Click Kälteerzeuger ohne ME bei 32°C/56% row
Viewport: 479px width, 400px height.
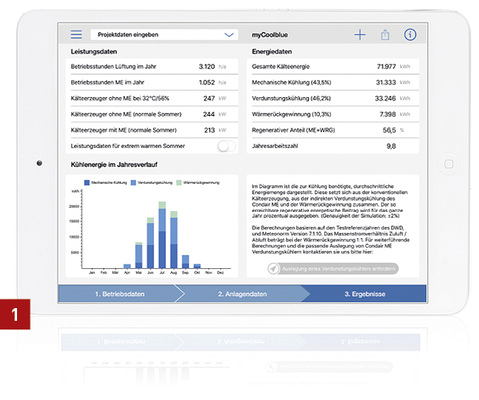tap(152, 98)
